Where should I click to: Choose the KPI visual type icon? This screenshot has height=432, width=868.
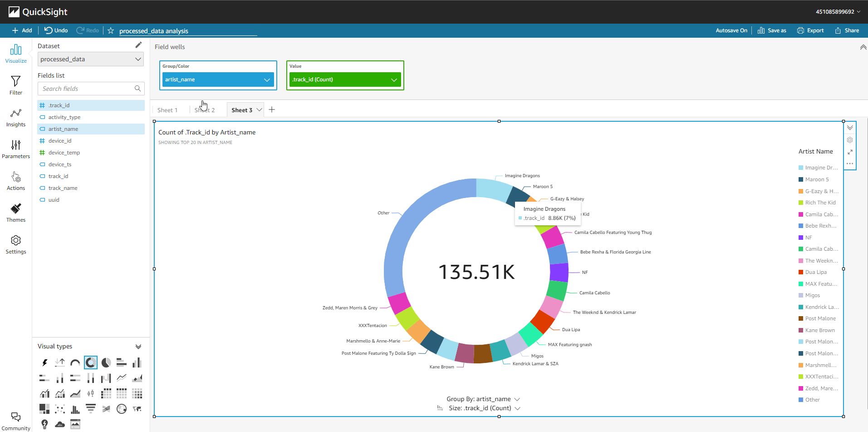pos(60,362)
